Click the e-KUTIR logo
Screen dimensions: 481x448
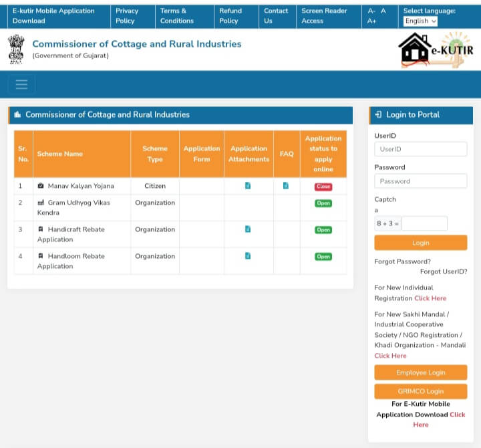point(436,49)
